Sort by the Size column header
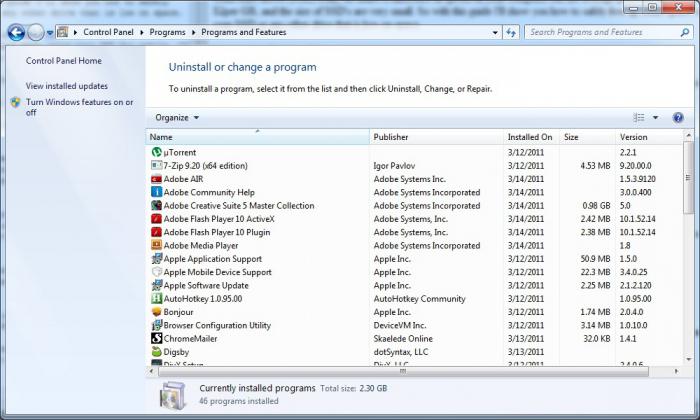 coord(588,137)
